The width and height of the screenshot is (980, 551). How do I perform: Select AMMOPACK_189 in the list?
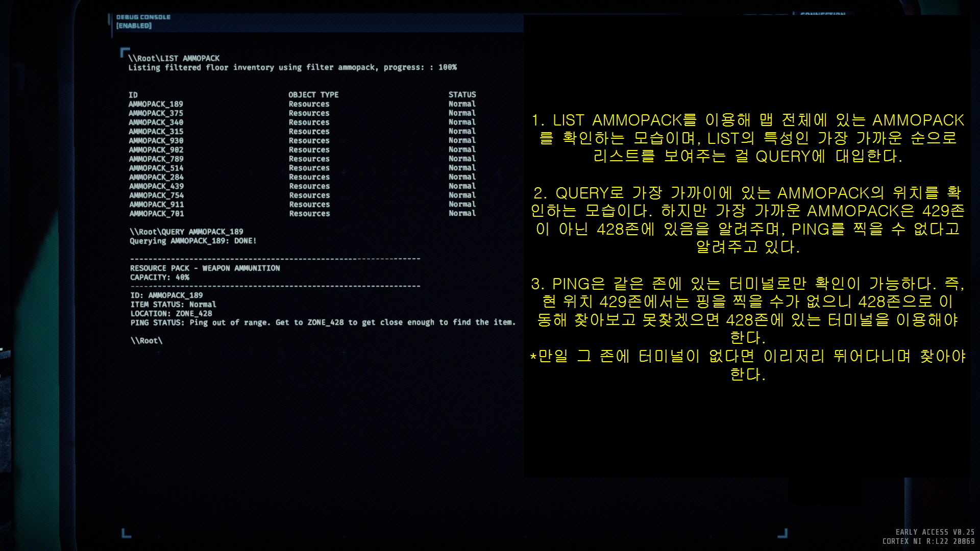156,104
